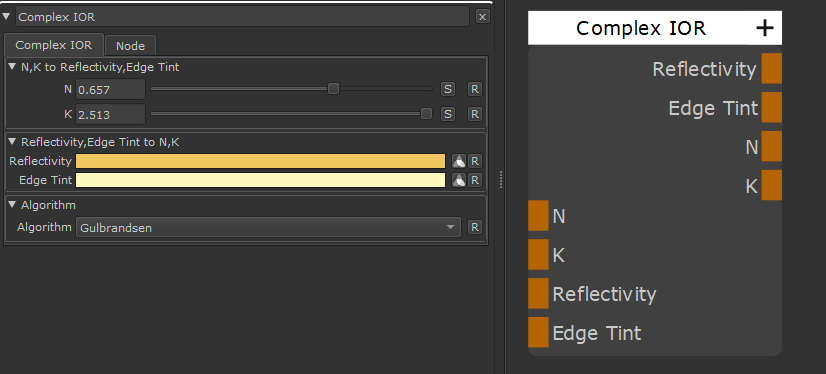
Task: Select the Complex IOR tab
Action: coord(53,45)
